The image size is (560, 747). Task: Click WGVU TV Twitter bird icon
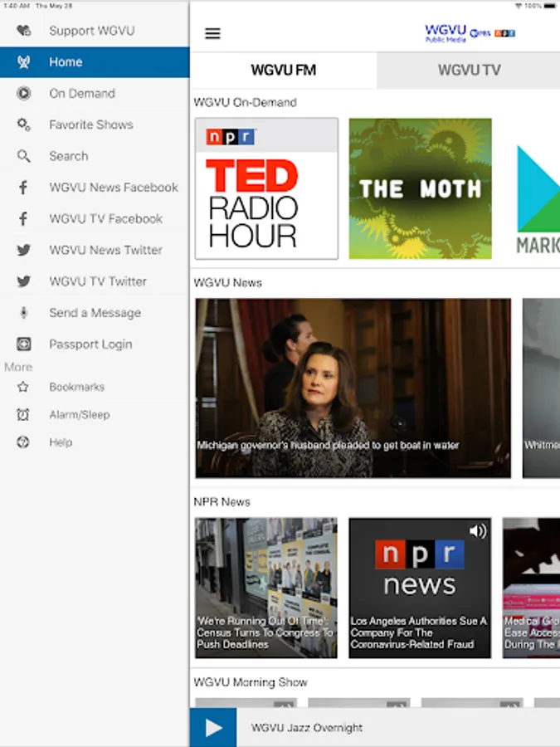tap(23, 281)
